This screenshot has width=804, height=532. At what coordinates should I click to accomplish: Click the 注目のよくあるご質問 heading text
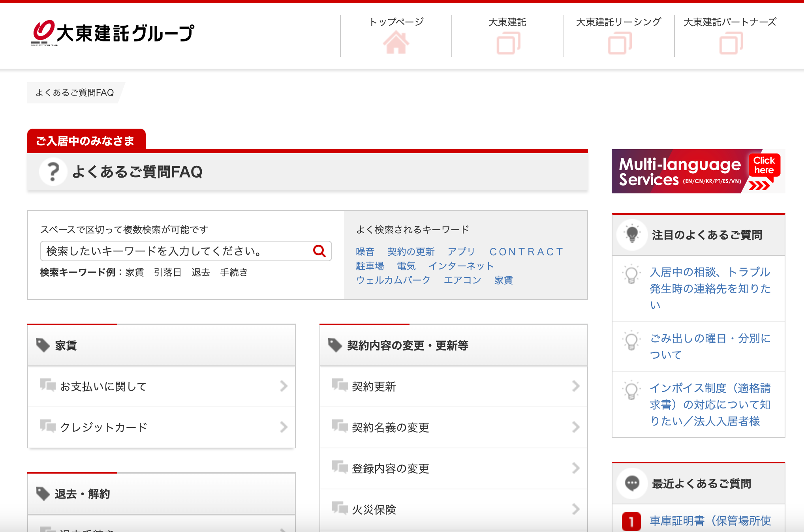click(x=707, y=235)
